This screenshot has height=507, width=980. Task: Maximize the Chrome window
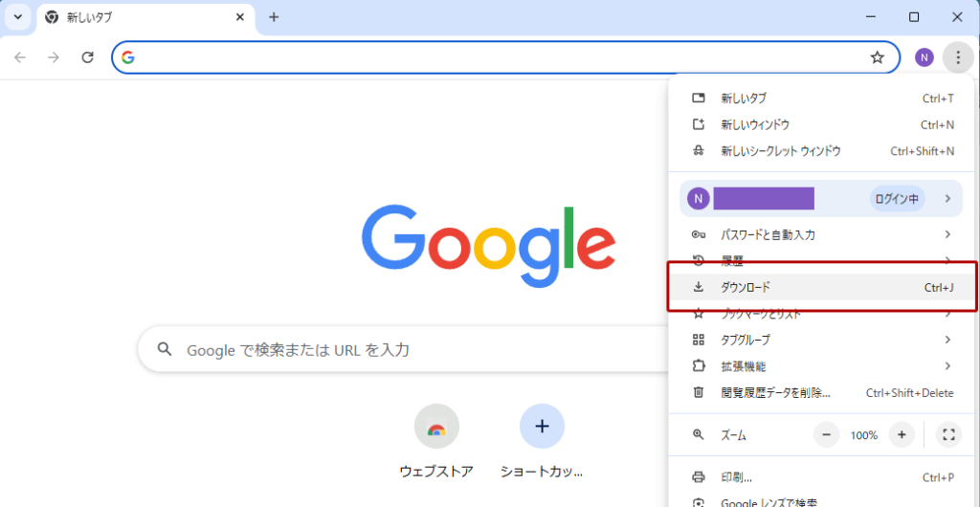(x=914, y=17)
